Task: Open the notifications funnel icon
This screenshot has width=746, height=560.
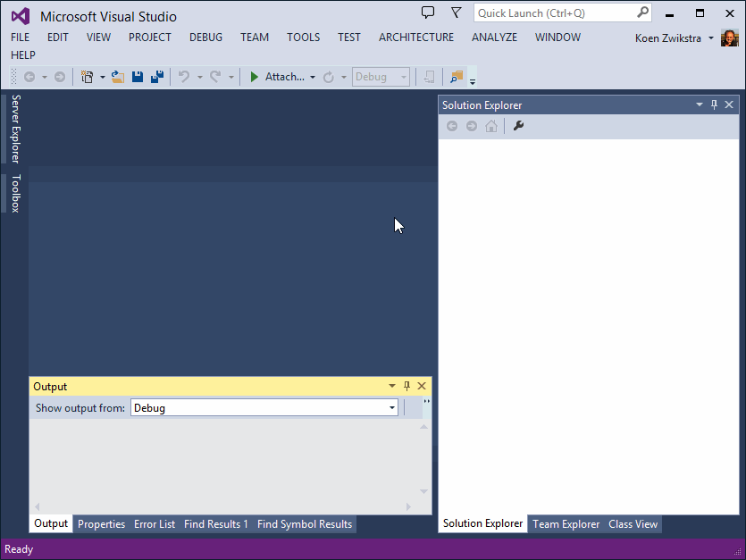Action: [x=457, y=13]
